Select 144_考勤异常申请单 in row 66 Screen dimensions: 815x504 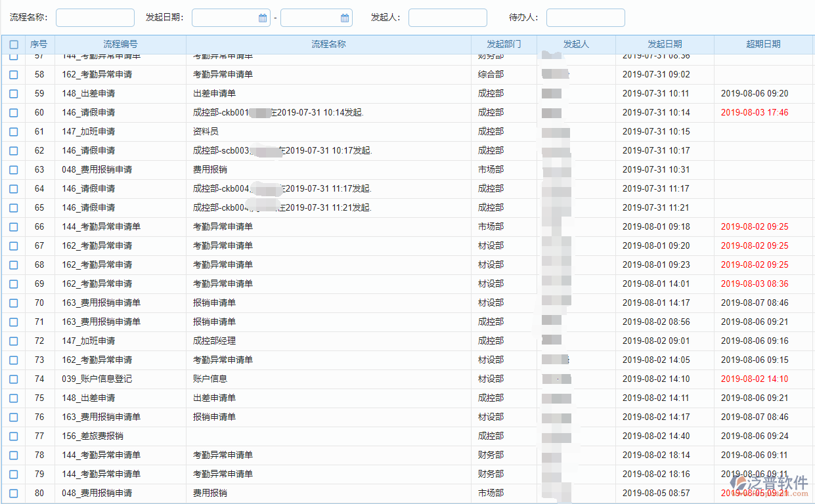[x=101, y=227]
